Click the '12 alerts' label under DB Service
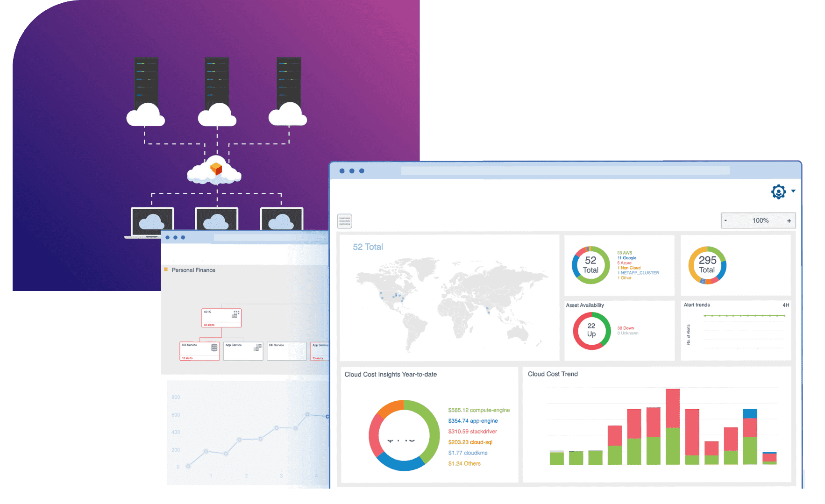 187,358
